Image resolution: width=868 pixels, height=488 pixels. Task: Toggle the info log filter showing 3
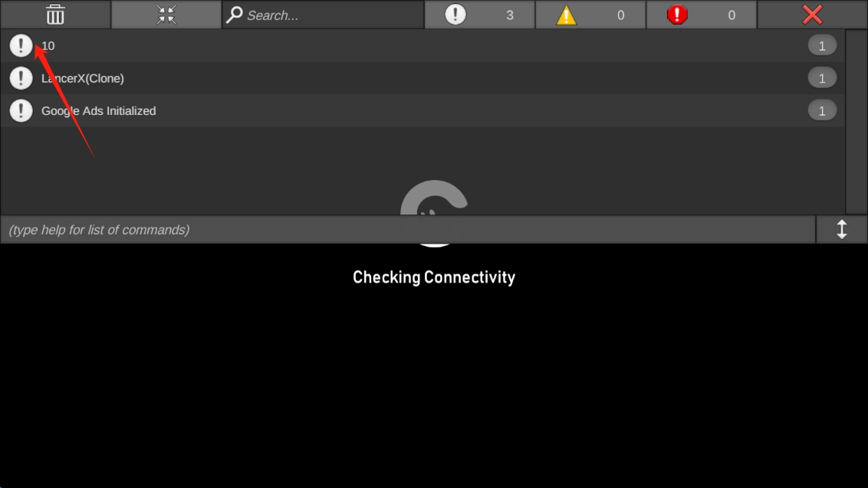pyautogui.click(x=479, y=15)
